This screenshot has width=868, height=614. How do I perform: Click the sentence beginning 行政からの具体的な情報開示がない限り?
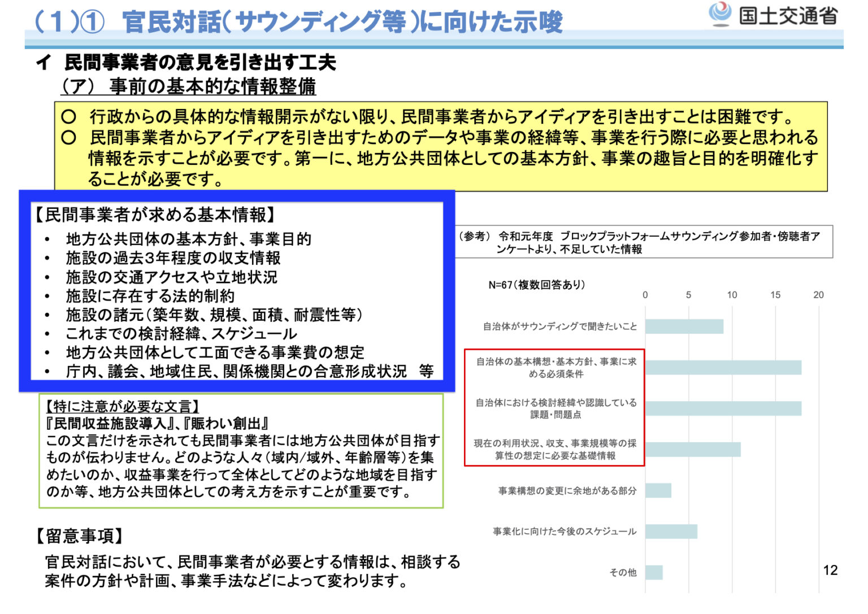point(441,117)
